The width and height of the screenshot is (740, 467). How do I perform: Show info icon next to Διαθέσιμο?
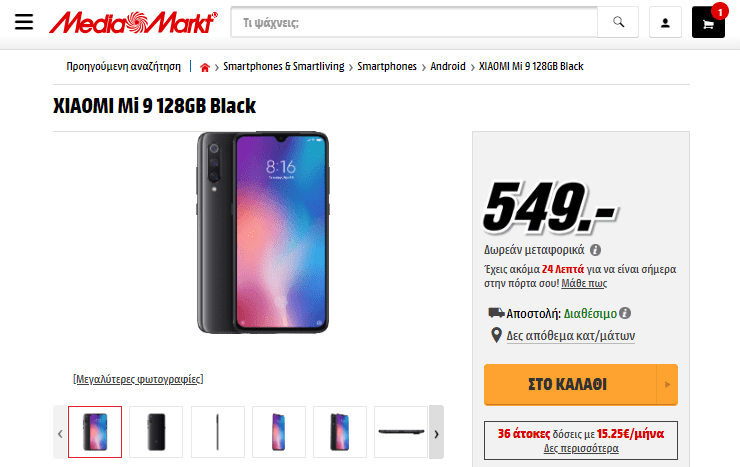click(625, 313)
